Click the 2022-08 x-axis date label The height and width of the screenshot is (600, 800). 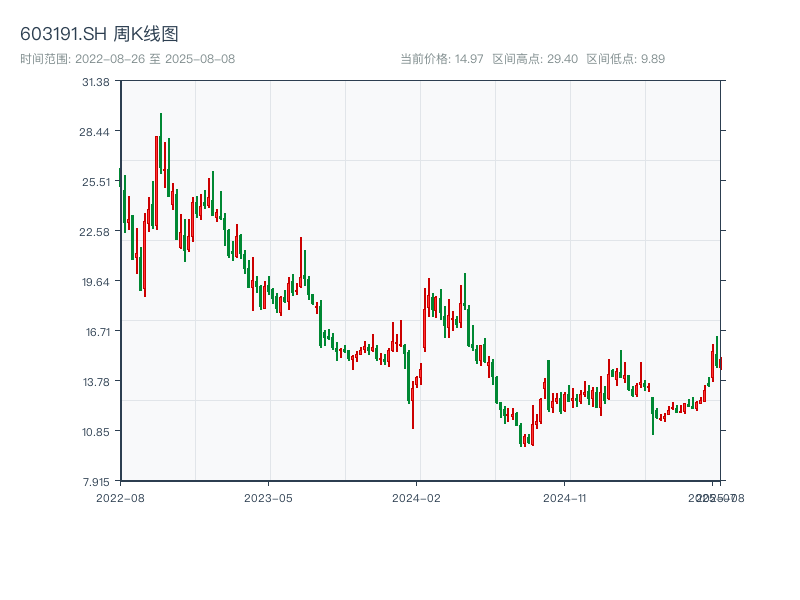[120, 497]
